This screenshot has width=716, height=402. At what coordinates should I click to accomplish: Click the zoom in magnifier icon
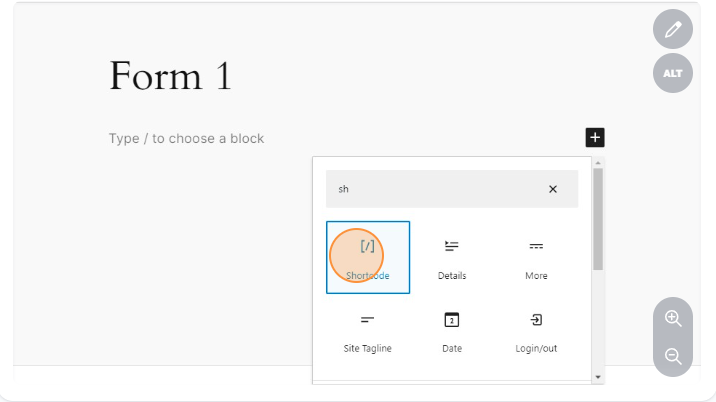pyautogui.click(x=673, y=318)
